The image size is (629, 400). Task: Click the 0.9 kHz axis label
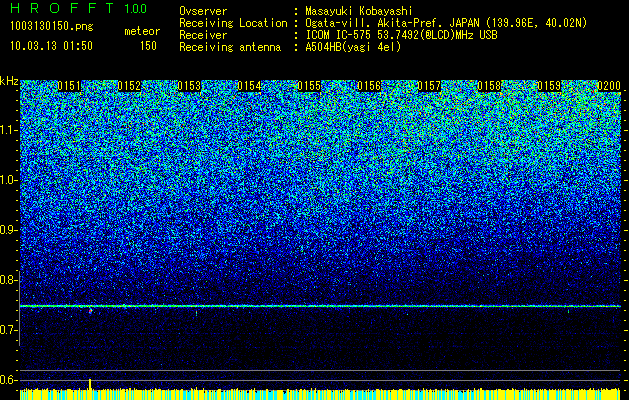point(9,230)
